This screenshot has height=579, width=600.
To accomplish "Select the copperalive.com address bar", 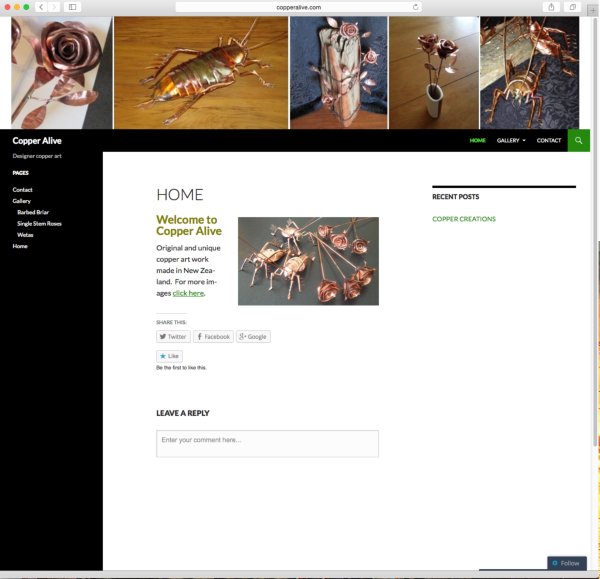I will [298, 7].
